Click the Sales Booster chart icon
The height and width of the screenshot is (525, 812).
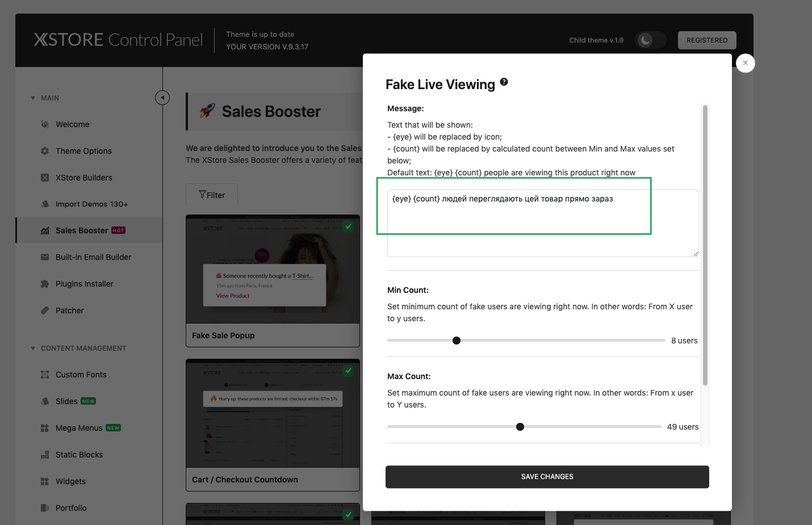45,230
